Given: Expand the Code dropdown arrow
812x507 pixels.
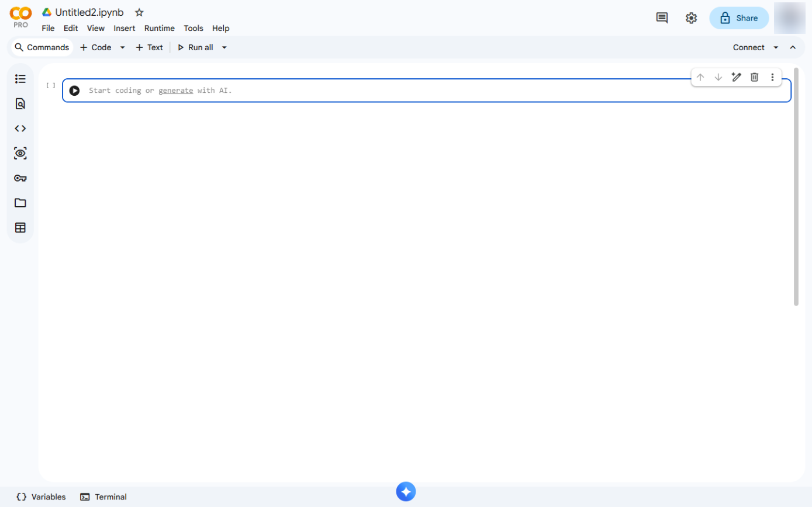Looking at the screenshot, I should (x=122, y=47).
